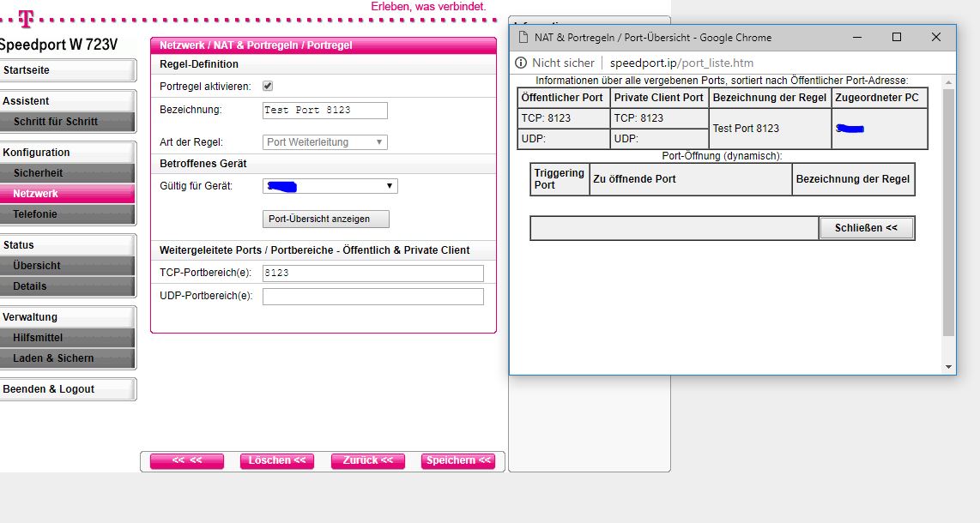Click the popup scrollbar up arrow
The image size is (980, 523).
tap(949, 82)
